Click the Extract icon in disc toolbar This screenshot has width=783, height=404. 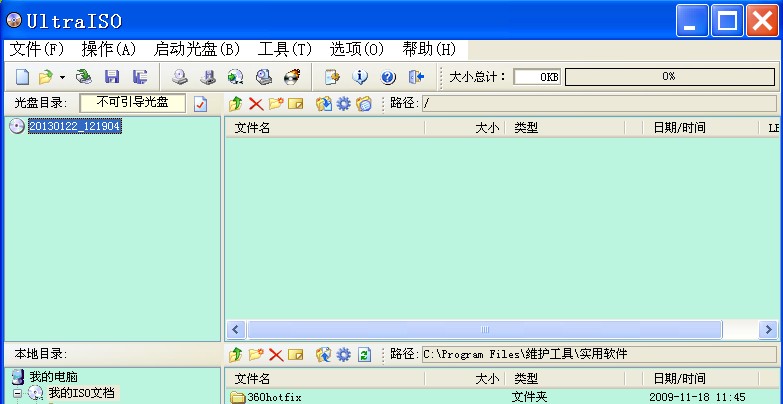pos(324,104)
